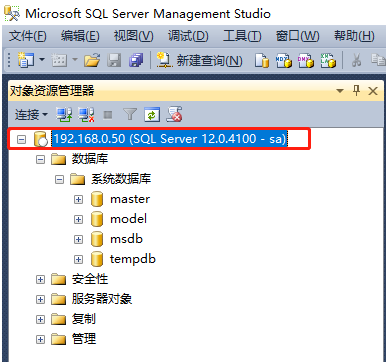Open the Add New Item dropdown arrow
The height and width of the screenshot is (364, 388).
(75, 60)
